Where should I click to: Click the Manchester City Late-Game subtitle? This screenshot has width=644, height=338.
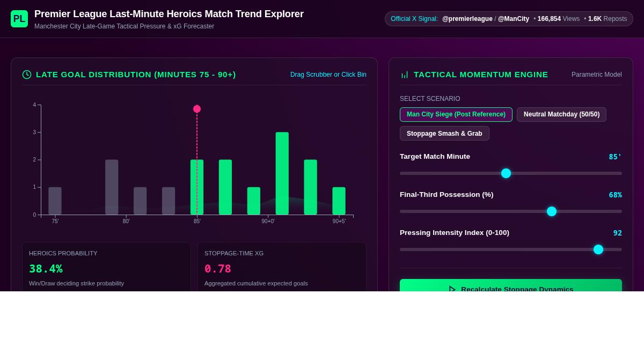pos(124,26)
